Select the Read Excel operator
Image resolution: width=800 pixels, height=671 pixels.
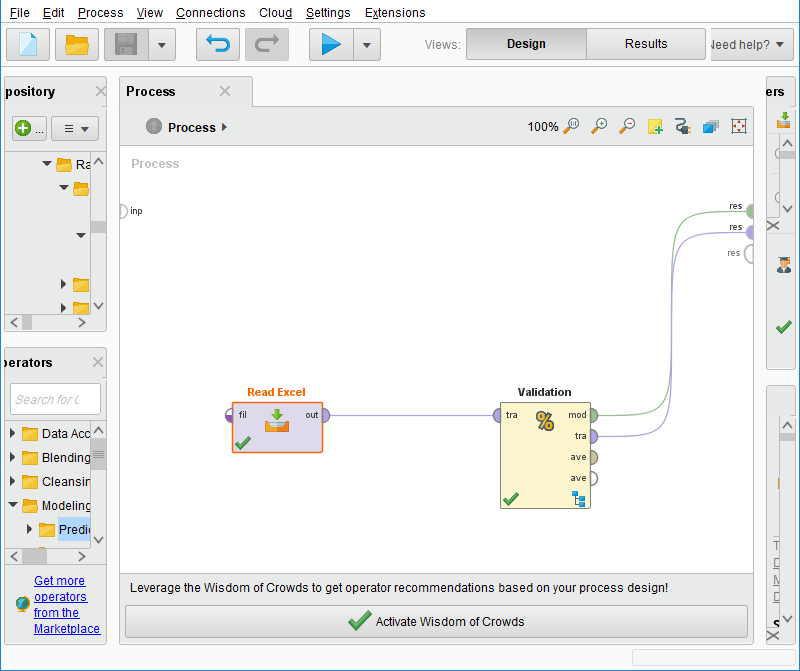pyautogui.click(x=277, y=427)
